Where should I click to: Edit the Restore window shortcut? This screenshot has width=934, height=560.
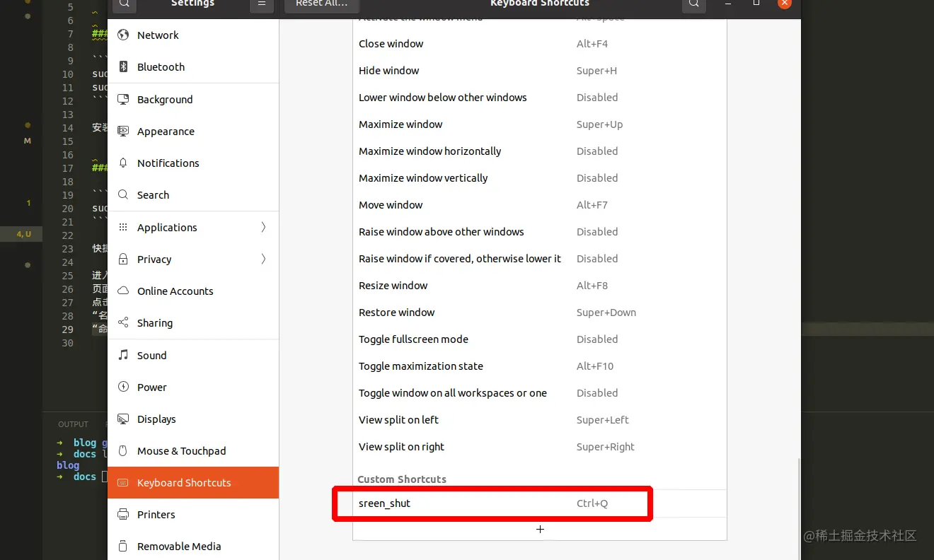(540, 313)
